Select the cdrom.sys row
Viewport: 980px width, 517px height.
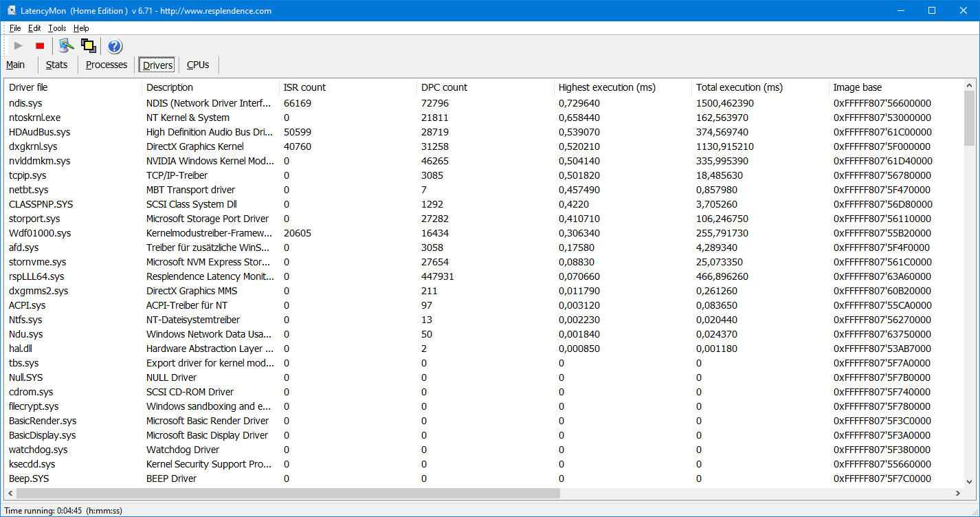pos(484,392)
